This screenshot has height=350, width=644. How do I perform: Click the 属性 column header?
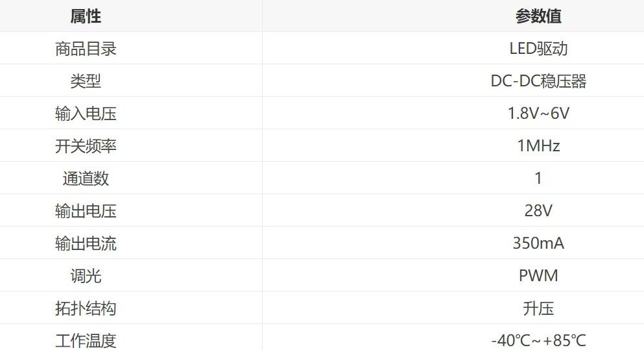(x=86, y=16)
